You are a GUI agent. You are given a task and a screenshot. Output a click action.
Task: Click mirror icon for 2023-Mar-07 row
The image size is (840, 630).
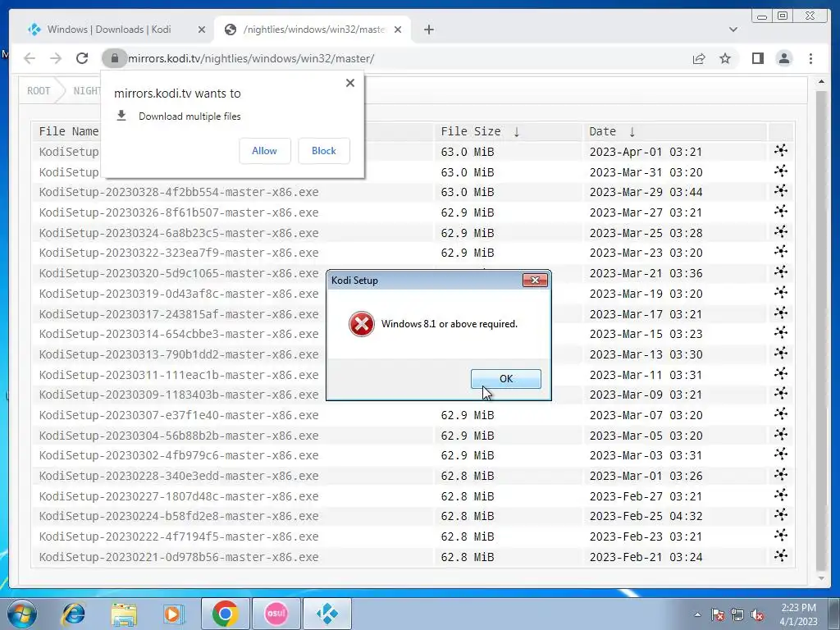click(781, 413)
